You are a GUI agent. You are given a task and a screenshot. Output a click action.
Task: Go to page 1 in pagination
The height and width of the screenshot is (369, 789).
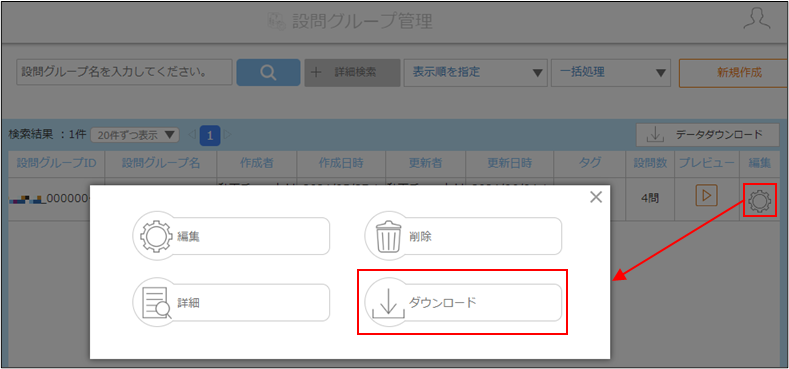(210, 135)
